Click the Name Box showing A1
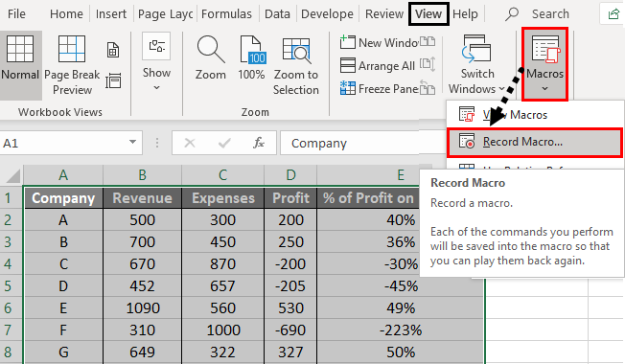Viewport: 625px width, 364px height. [64, 143]
